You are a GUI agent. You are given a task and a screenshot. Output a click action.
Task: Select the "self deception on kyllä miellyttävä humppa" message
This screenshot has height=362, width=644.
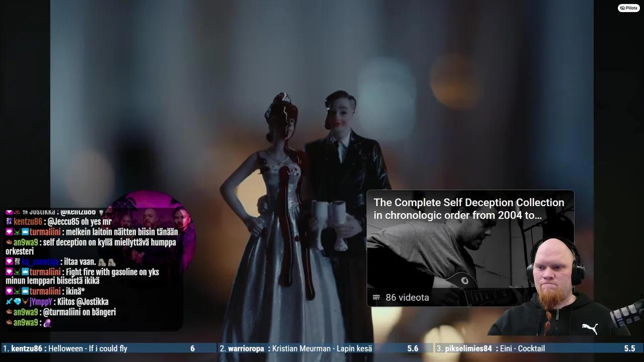point(110,242)
